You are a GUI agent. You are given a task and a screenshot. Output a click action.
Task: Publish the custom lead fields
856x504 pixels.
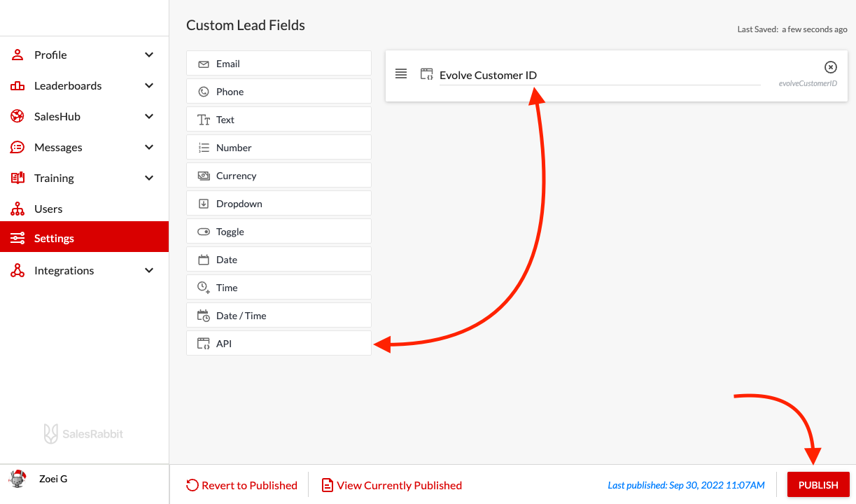click(818, 485)
